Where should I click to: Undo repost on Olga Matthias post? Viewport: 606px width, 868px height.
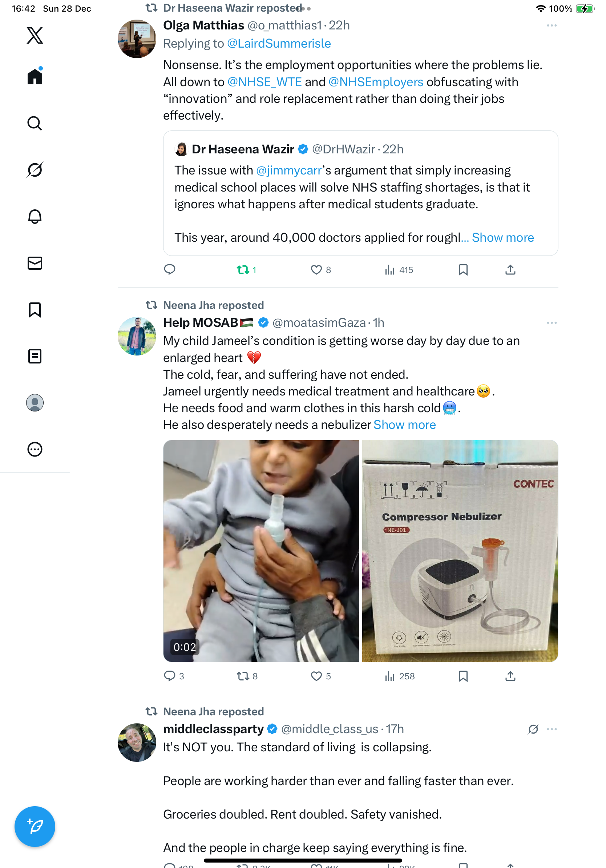coord(243,270)
